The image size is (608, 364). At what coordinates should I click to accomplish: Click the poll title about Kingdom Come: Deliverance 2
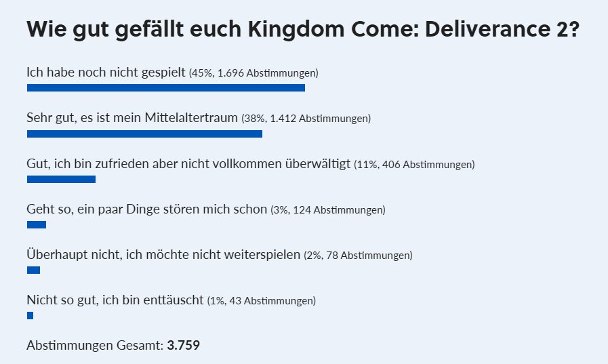click(302, 31)
